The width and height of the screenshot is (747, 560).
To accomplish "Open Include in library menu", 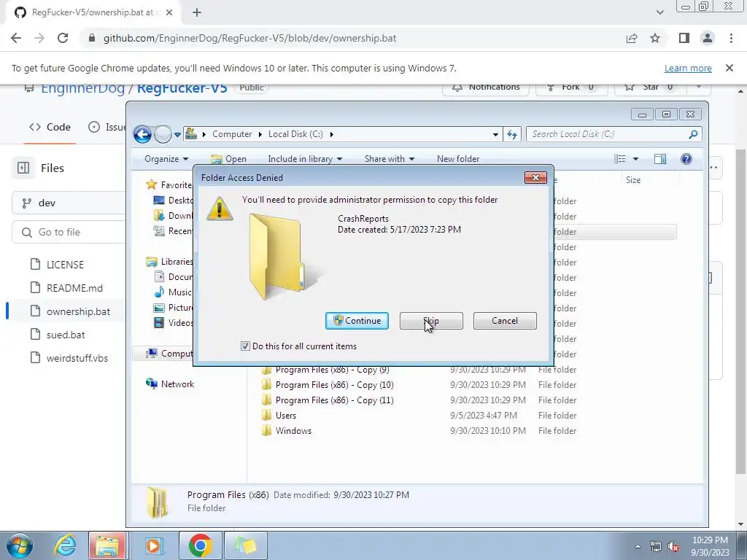I will (x=305, y=159).
